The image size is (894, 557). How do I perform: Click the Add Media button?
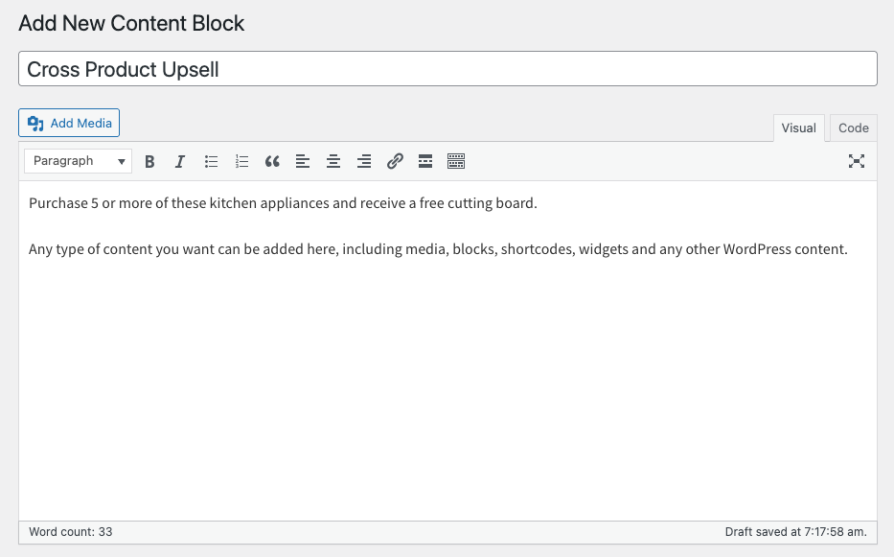(69, 123)
